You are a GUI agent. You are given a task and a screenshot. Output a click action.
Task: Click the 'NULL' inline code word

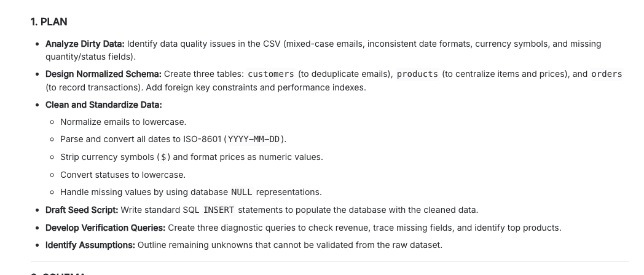(242, 193)
